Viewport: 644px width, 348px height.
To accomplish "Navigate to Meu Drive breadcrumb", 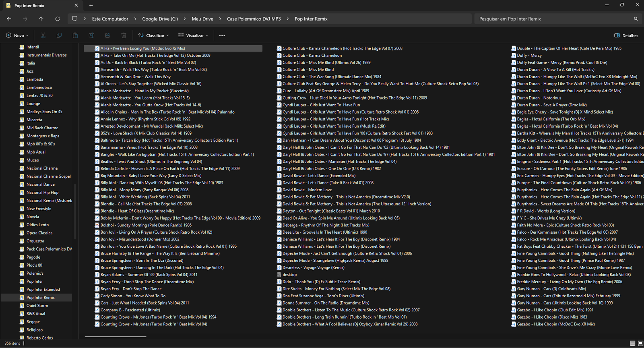I will [202, 19].
